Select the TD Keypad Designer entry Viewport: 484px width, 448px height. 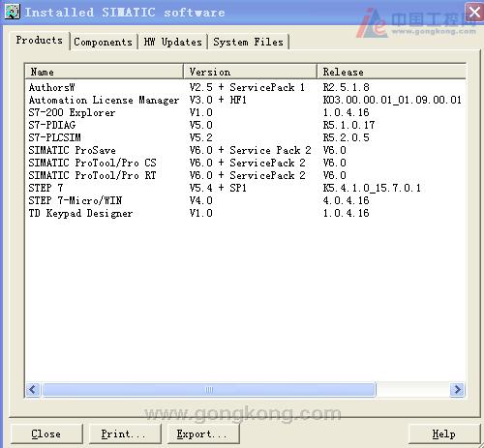80,213
